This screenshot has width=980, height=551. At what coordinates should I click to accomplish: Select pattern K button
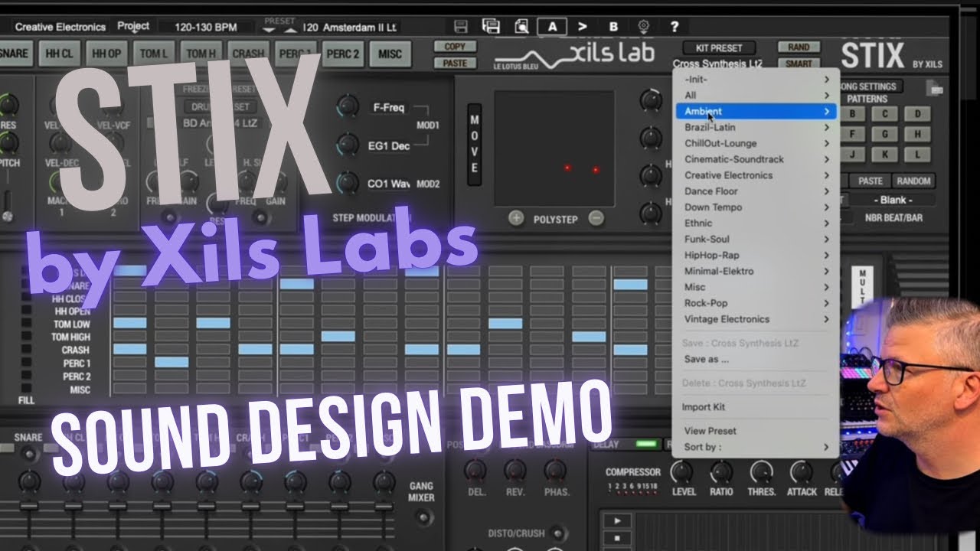(884, 155)
